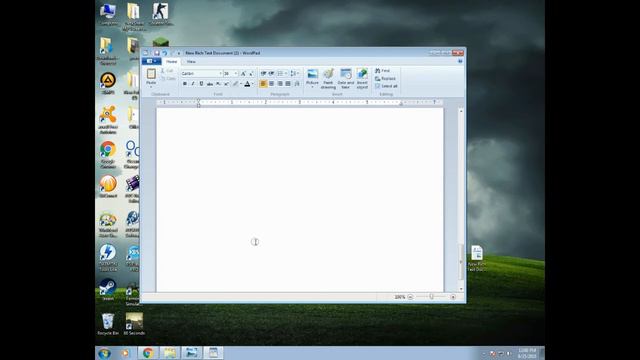The height and width of the screenshot is (360, 640).
Task: Increase paragraph indent
Action: click(x=271, y=73)
